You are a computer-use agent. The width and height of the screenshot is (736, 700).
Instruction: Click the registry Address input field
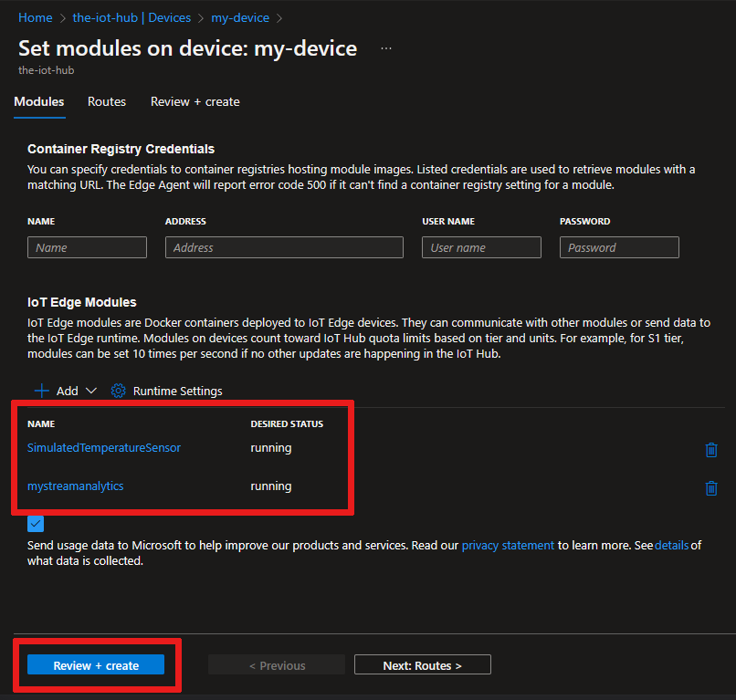click(284, 247)
